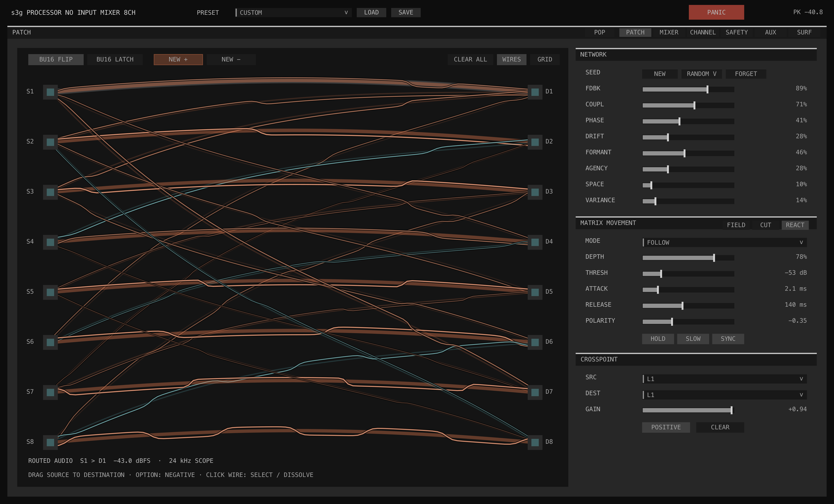Click the D8 destination node square
The width and height of the screenshot is (834, 504).
(535, 442)
